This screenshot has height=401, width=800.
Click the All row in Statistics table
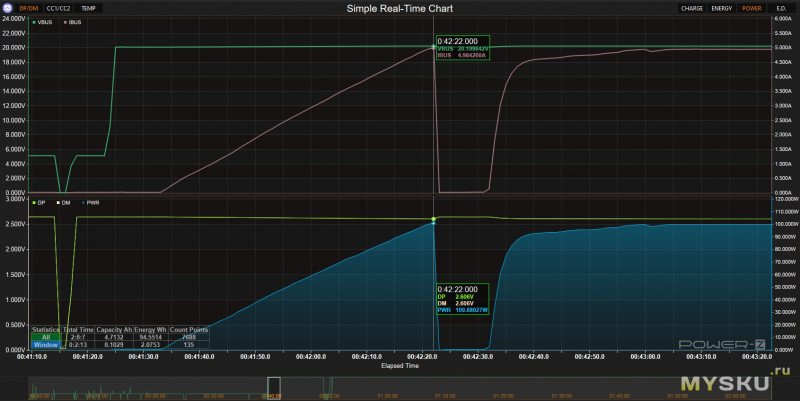click(x=45, y=337)
